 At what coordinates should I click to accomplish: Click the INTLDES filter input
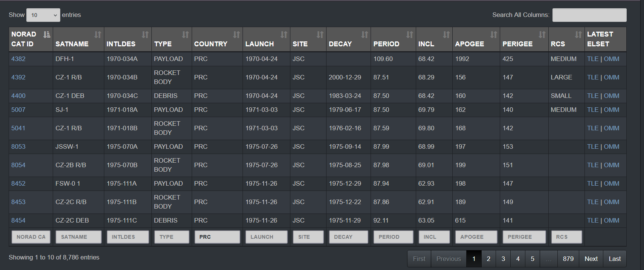click(x=128, y=237)
